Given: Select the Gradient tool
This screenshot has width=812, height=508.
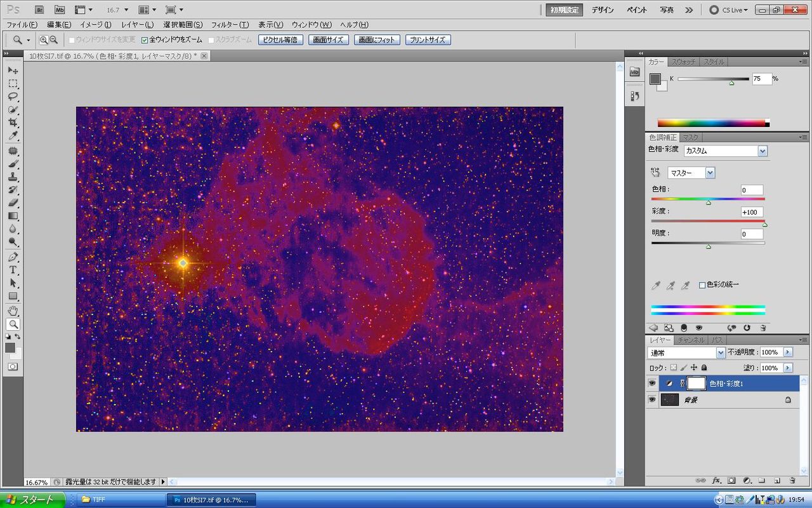Looking at the screenshot, I should (13, 216).
